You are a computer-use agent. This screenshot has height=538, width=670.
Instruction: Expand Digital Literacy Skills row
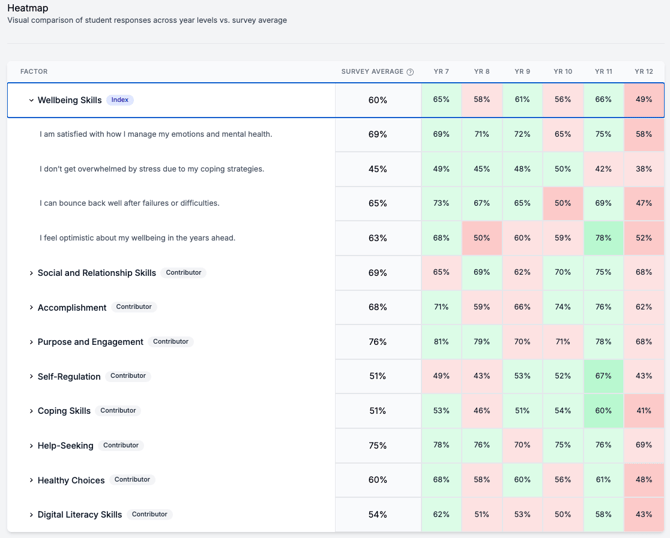[31, 515]
